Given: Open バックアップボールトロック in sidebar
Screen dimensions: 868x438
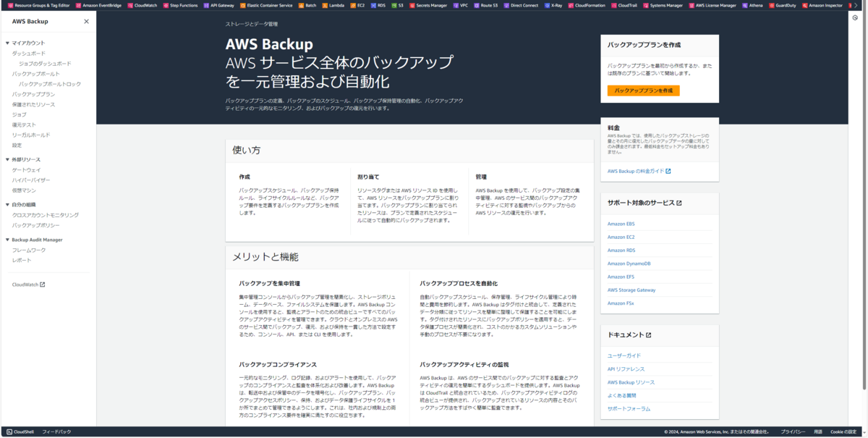Looking at the screenshot, I should coord(50,84).
